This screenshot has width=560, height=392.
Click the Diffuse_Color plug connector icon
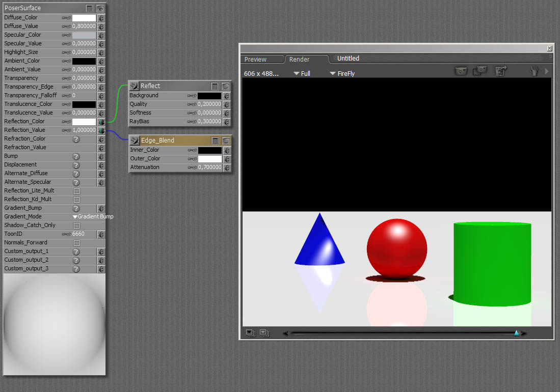101,18
